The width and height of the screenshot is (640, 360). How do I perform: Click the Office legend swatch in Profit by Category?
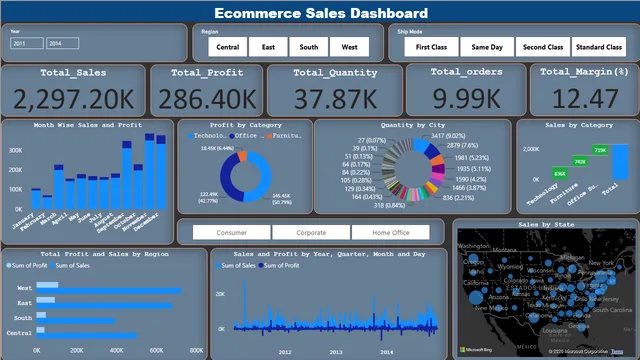pyautogui.click(x=232, y=136)
